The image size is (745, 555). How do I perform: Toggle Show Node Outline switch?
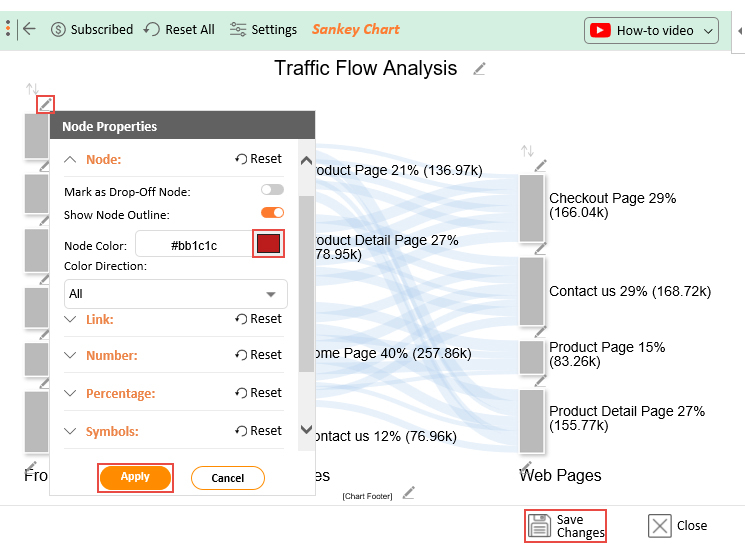(272, 212)
